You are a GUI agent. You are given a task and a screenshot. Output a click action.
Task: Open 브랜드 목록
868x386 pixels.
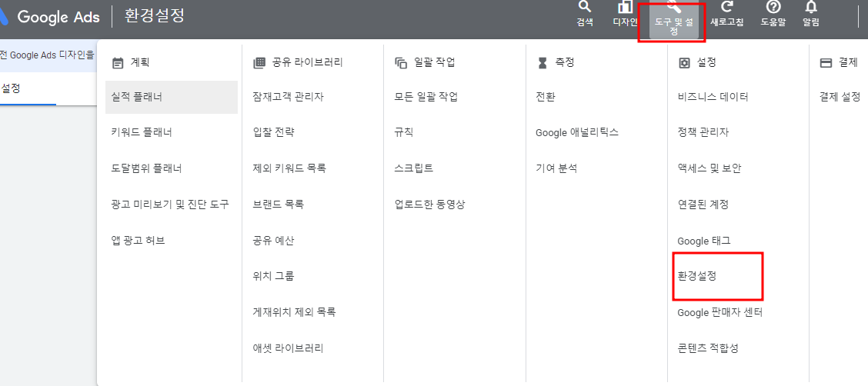coord(278,205)
